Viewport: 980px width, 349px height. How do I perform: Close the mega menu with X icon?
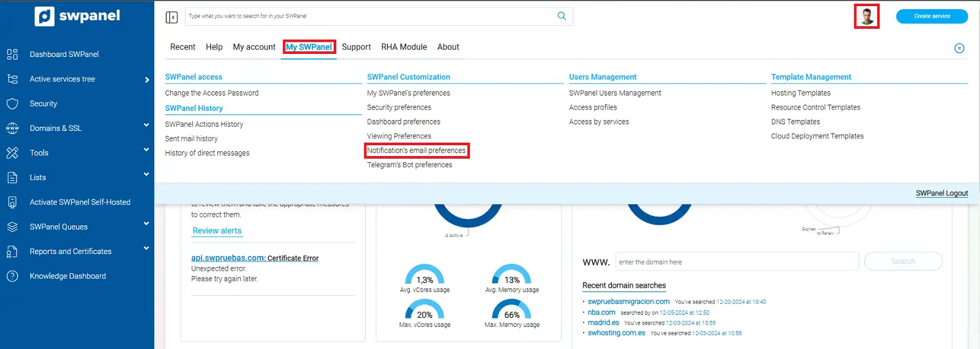click(959, 48)
